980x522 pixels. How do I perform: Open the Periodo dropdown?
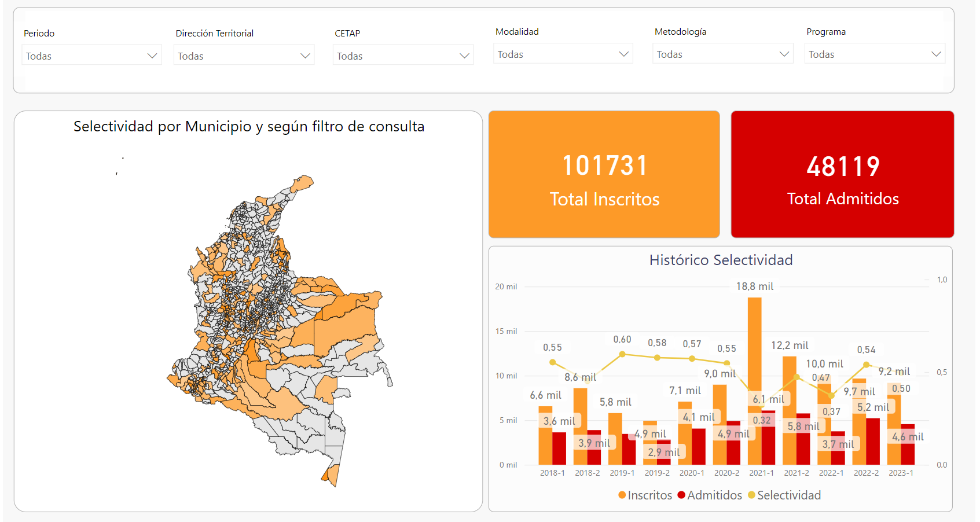click(91, 56)
